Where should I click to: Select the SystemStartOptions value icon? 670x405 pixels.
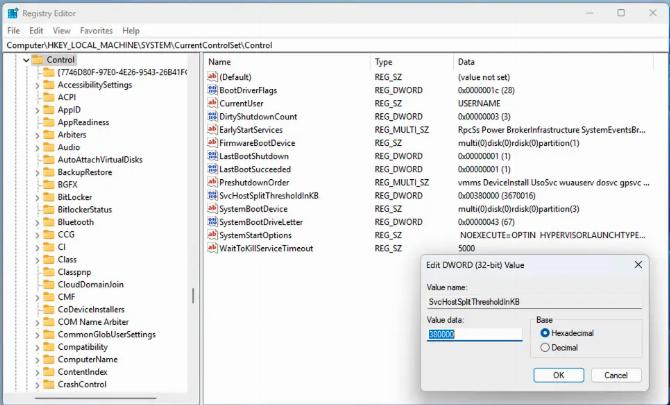(212, 235)
